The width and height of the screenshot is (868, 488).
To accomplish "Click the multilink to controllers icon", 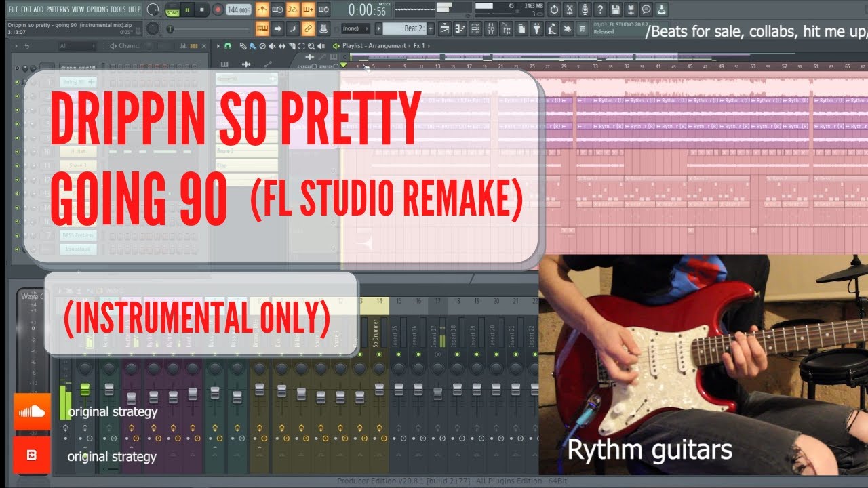I will (323, 28).
